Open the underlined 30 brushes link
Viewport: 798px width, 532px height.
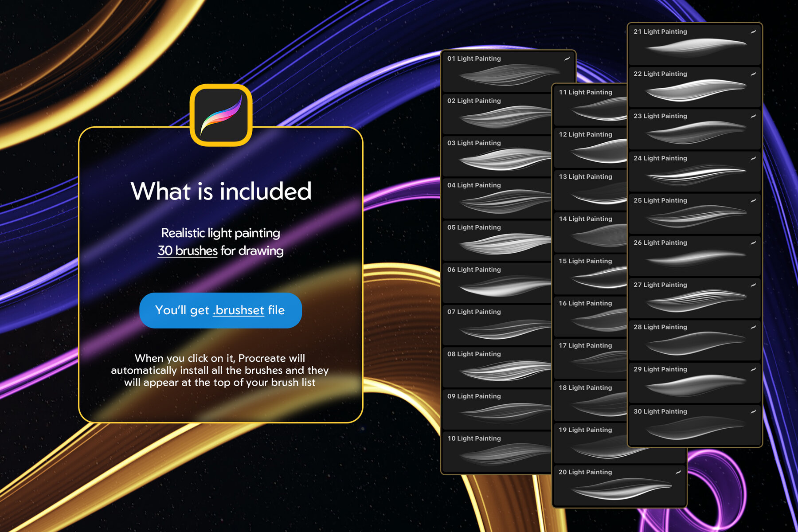tap(188, 251)
